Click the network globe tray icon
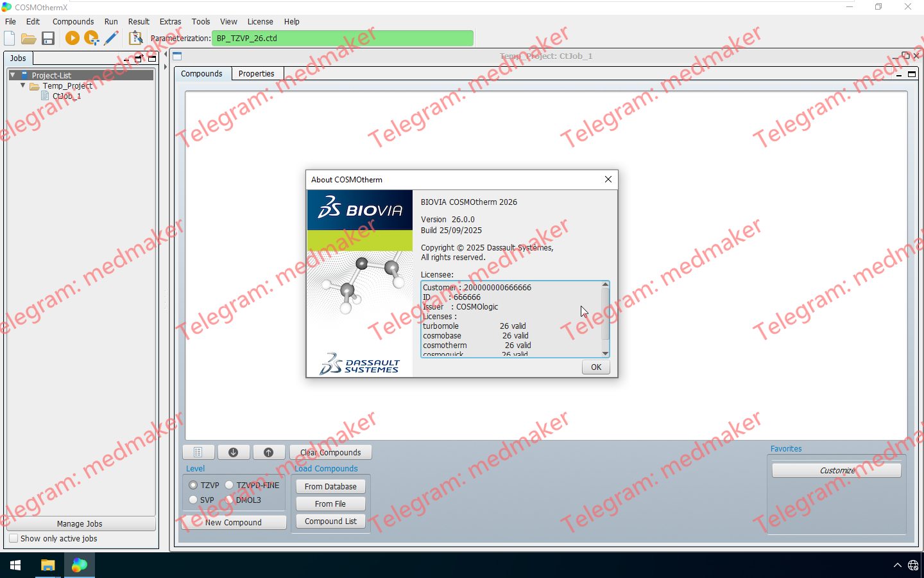 [x=913, y=565]
